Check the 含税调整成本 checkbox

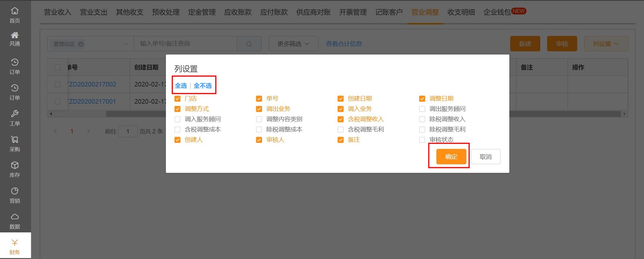177,129
